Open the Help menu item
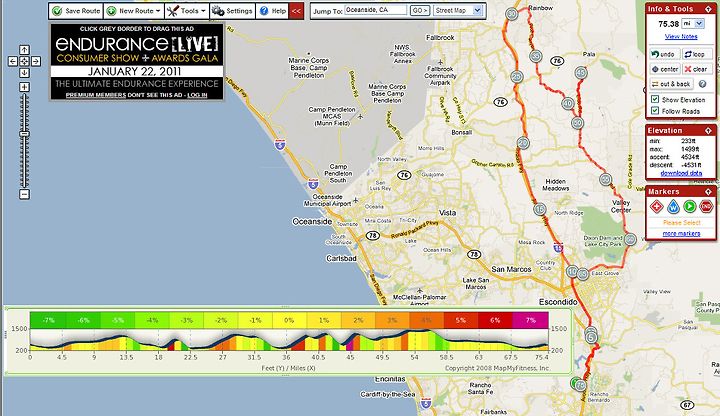The height and width of the screenshot is (416, 720). pyautogui.click(x=273, y=11)
